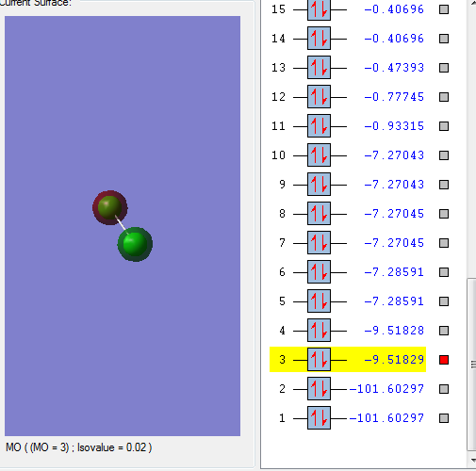Select energy value -101.60297 of orbital 1

coord(386,418)
